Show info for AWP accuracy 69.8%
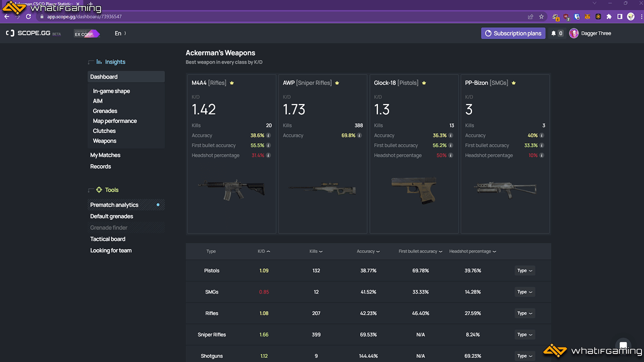 pos(360,135)
